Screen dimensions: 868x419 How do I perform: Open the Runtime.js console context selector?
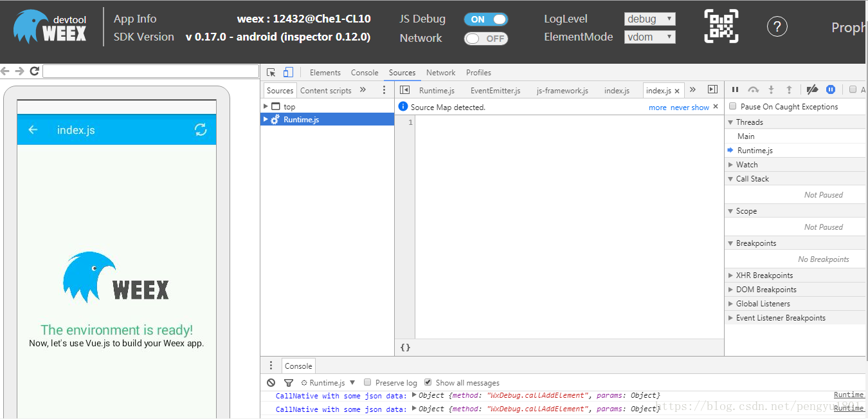328,382
